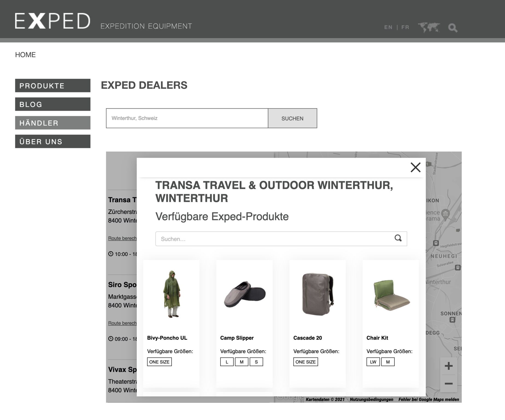This screenshot has width=505, height=420.
Task: Click the Cascade 20 product name
Action: coord(307,338)
